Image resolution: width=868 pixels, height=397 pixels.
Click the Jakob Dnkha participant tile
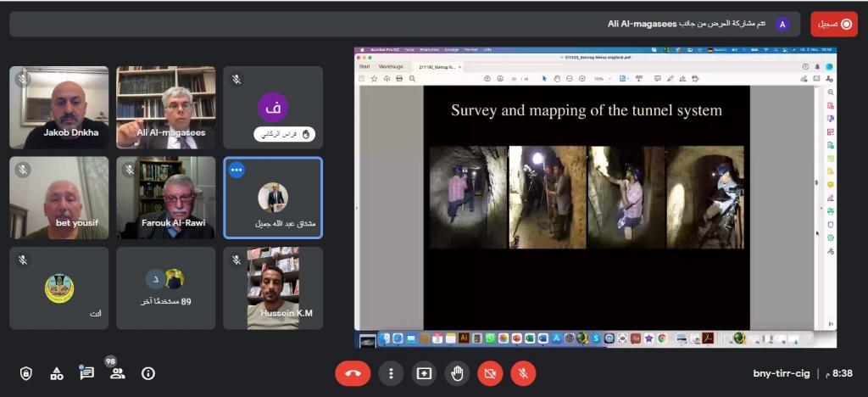pos(59,108)
